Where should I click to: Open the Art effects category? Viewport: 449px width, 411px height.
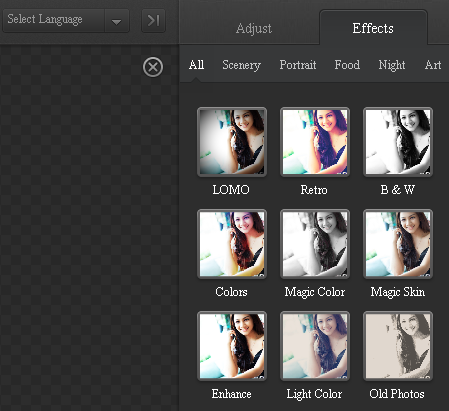click(433, 65)
